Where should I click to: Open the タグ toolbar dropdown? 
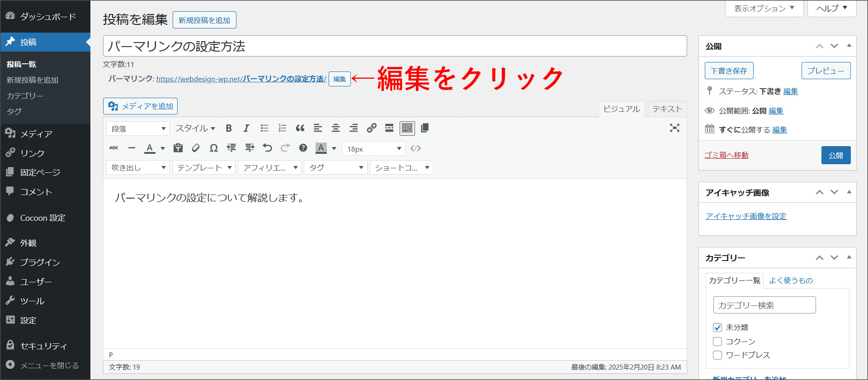335,168
